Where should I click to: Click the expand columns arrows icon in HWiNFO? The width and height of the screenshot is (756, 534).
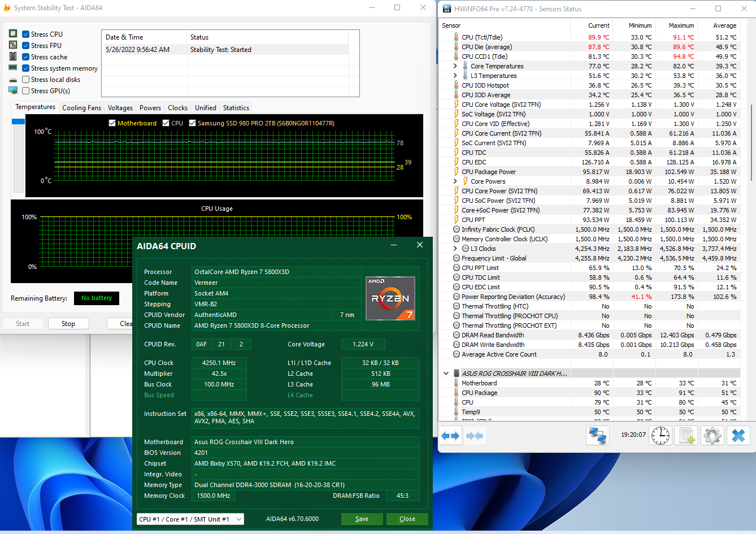(x=451, y=436)
